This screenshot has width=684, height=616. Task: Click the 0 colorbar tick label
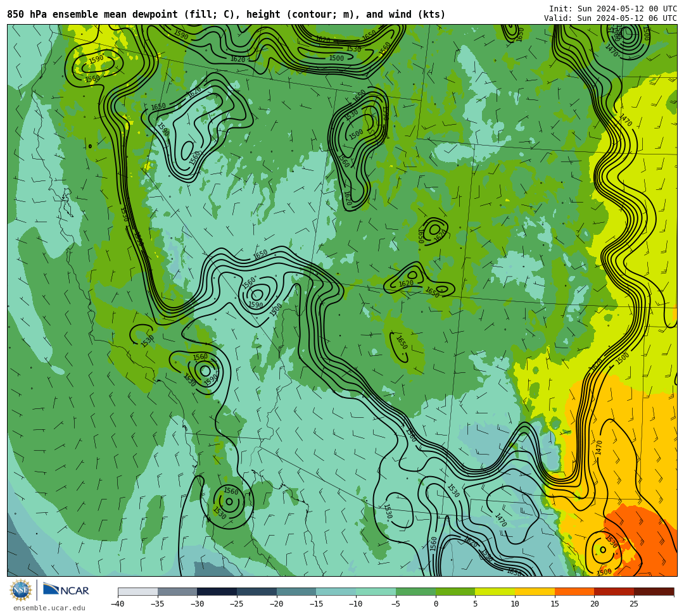(436, 604)
